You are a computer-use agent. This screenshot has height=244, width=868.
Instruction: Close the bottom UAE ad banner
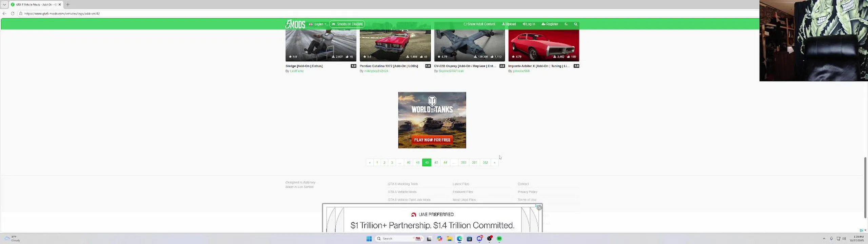[539, 208]
